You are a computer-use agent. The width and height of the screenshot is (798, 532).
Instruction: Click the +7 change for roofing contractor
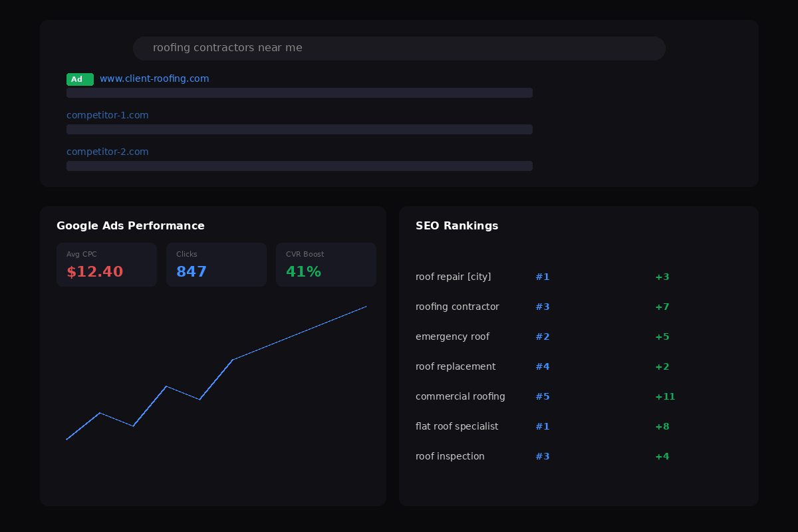[662, 307]
